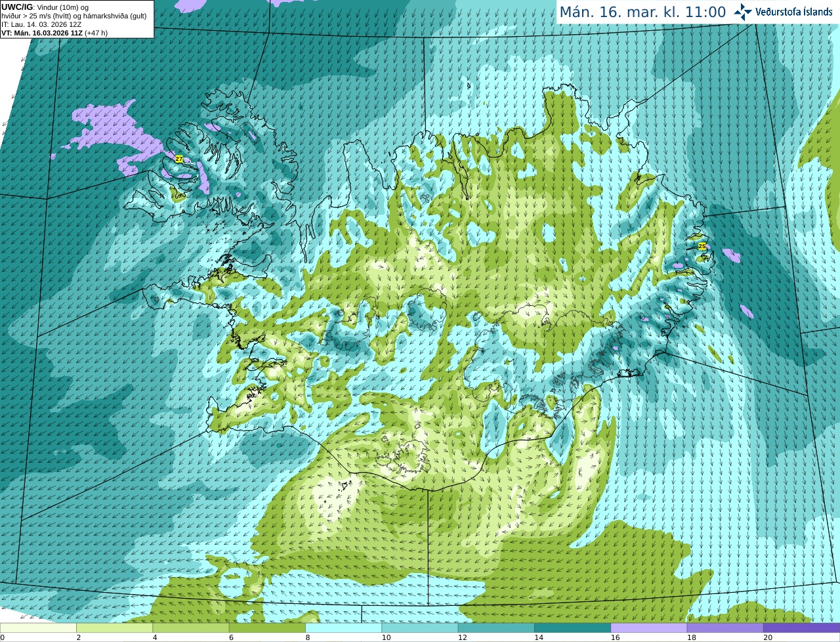
Task: Select the IT: Lau. 14. 03. 2026 12Z line
Action: pos(41,24)
